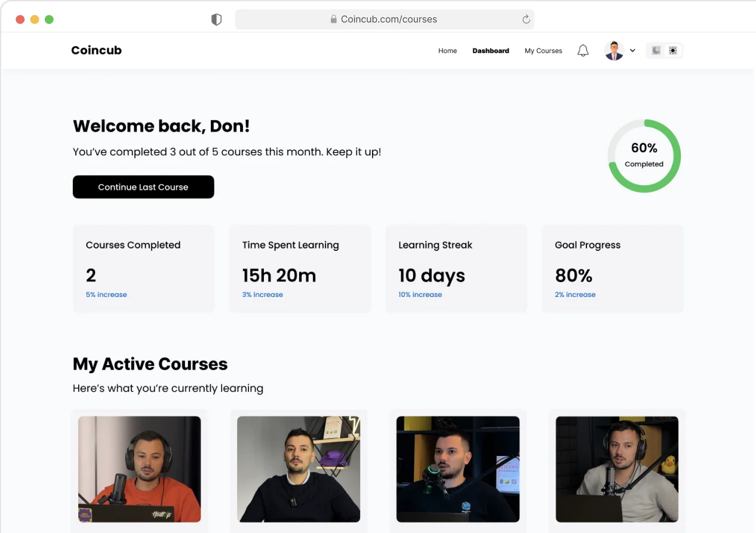Switch to dark mode moon toggle
Image resolution: width=756 pixels, height=533 pixels.
click(656, 51)
